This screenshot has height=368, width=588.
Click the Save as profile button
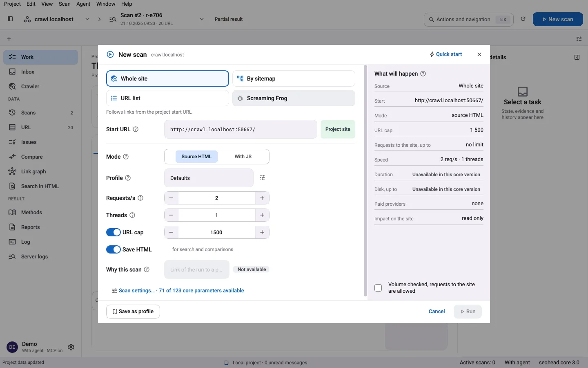coord(133,312)
